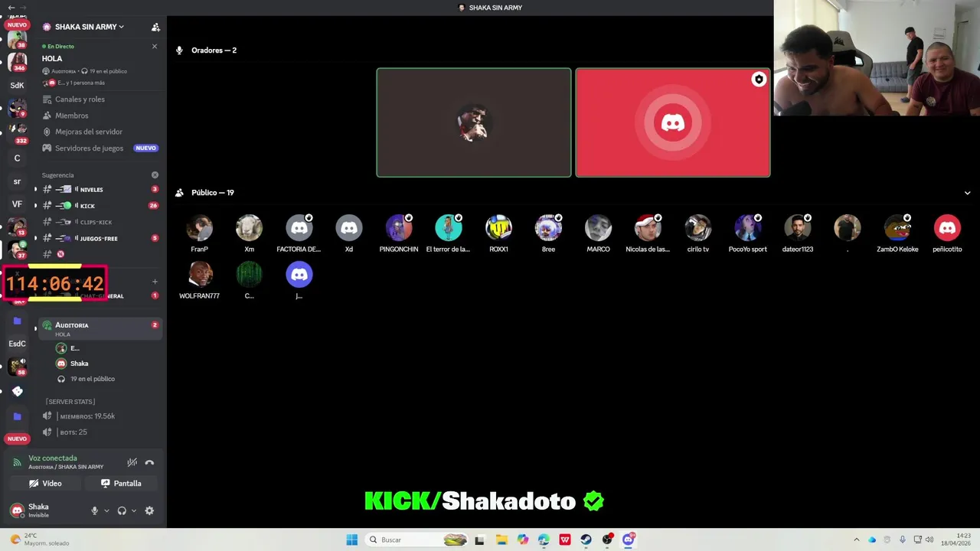Viewport: 980px width, 551px height.
Task: Select the first speaker tile with profile photo
Action: tap(474, 122)
